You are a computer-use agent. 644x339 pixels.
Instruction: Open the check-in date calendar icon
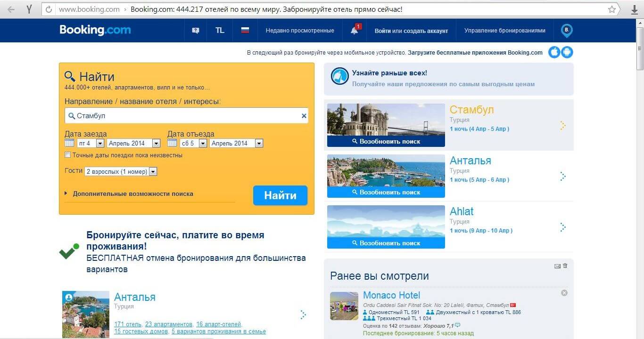tap(69, 143)
